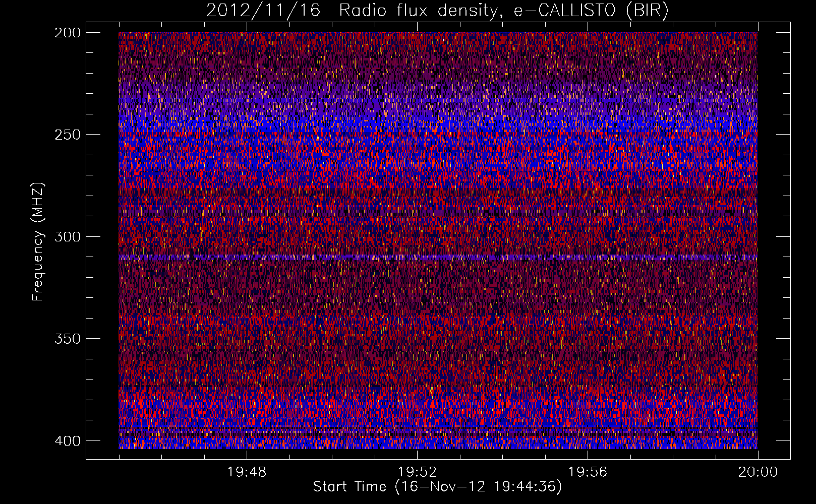
Task: Click the 19:52 time tick label
Action: pyautogui.click(x=417, y=472)
